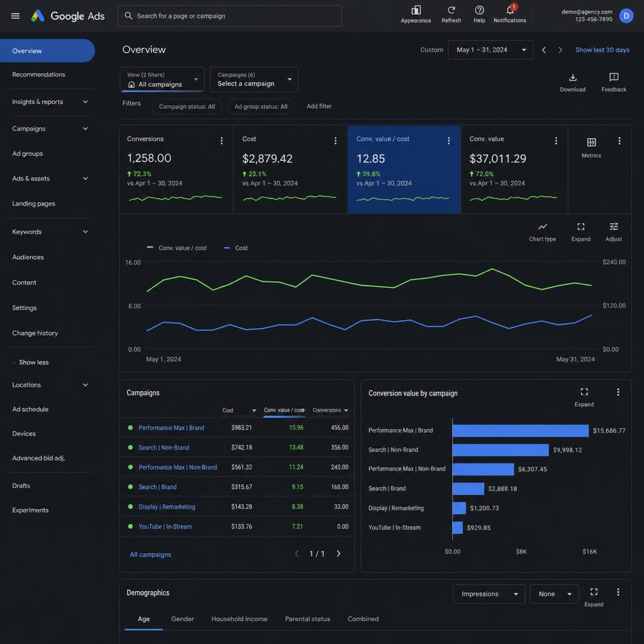Expand the main line chart

point(580,232)
